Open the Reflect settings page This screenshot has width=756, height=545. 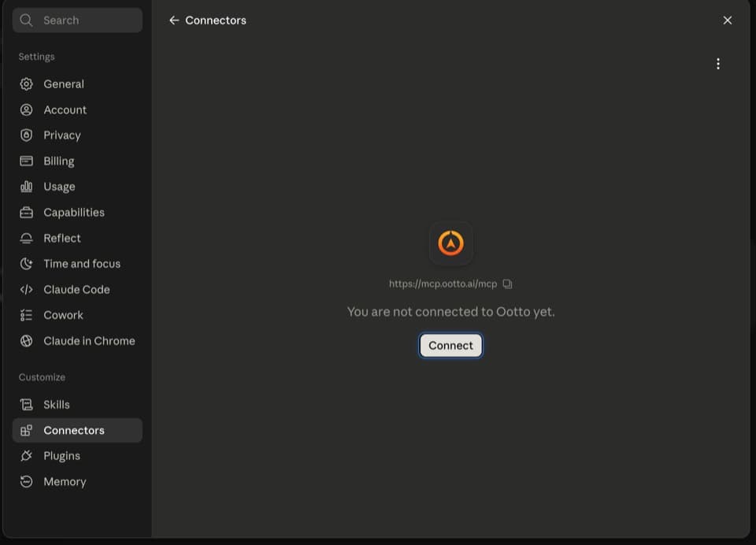point(77,238)
